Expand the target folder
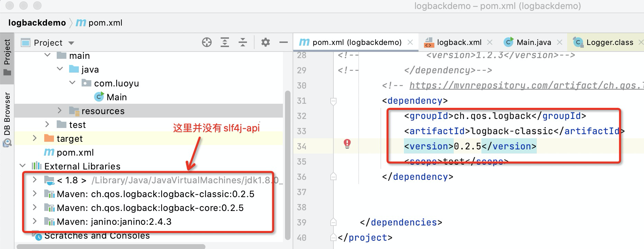Image resolution: width=644 pixels, height=249 pixels. [x=35, y=138]
